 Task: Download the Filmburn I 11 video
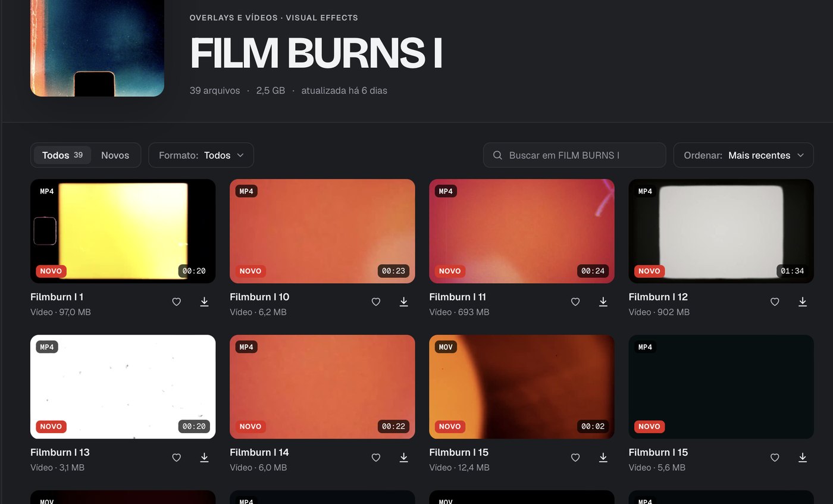click(603, 302)
